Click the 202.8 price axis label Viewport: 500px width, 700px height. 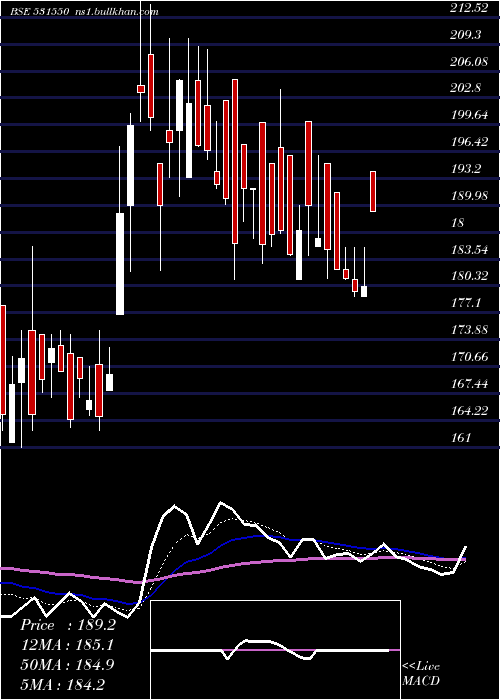[465, 88]
